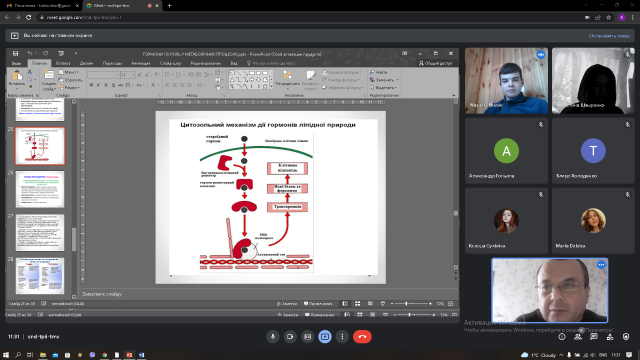The width and height of the screenshot is (640, 360).
Task: Click the Сбросить reset button
Action: click(x=71, y=80)
